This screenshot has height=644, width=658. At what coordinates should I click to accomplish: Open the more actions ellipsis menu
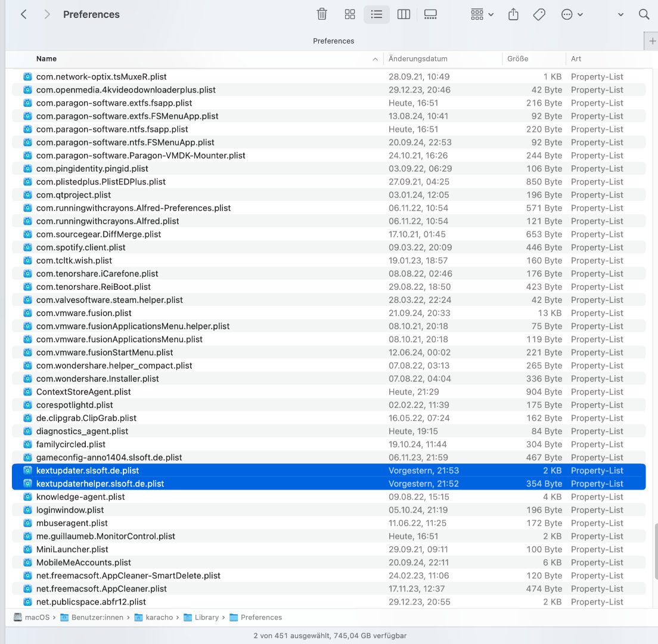572,14
